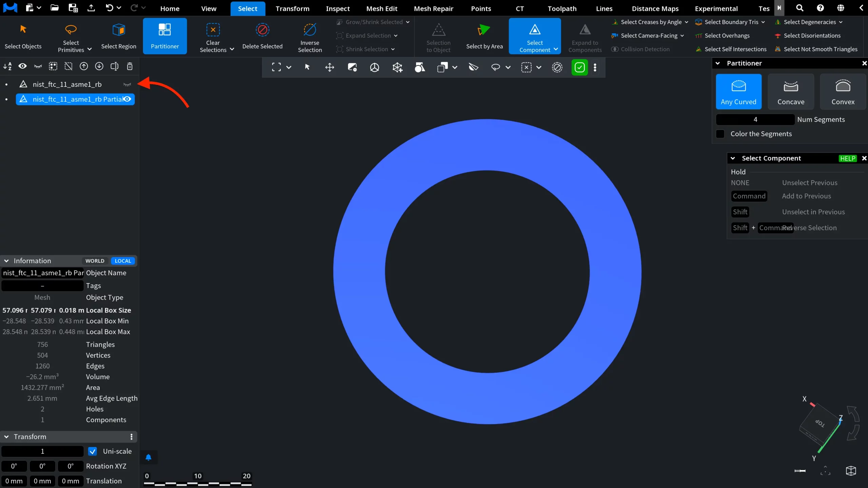Click the globe language icon
The height and width of the screenshot is (488, 868).
click(841, 8)
